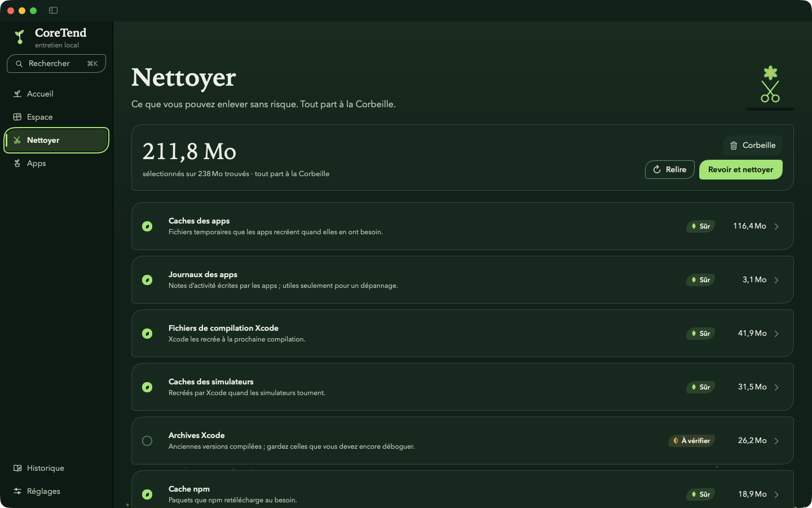Viewport: 812px width, 508px height.
Task: Click the 26,2 Mo size value
Action: pos(752,440)
